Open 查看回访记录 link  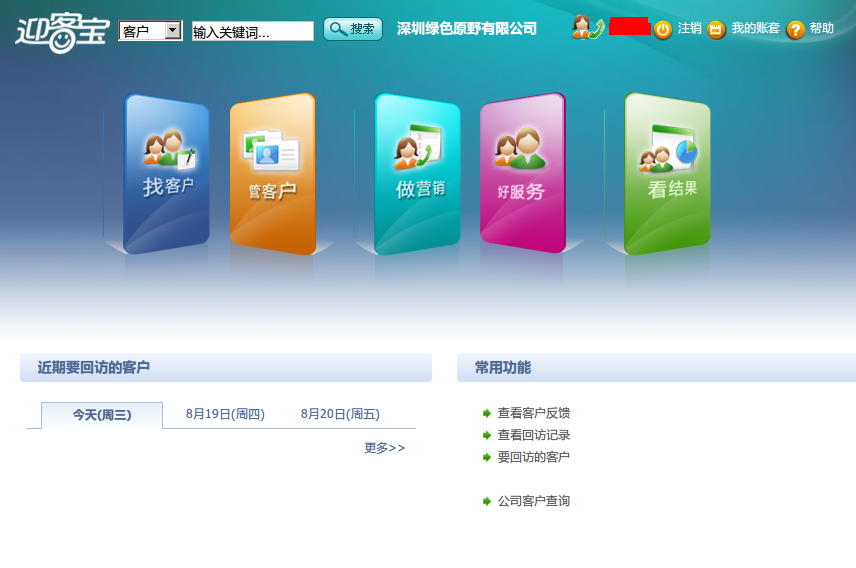click(533, 435)
